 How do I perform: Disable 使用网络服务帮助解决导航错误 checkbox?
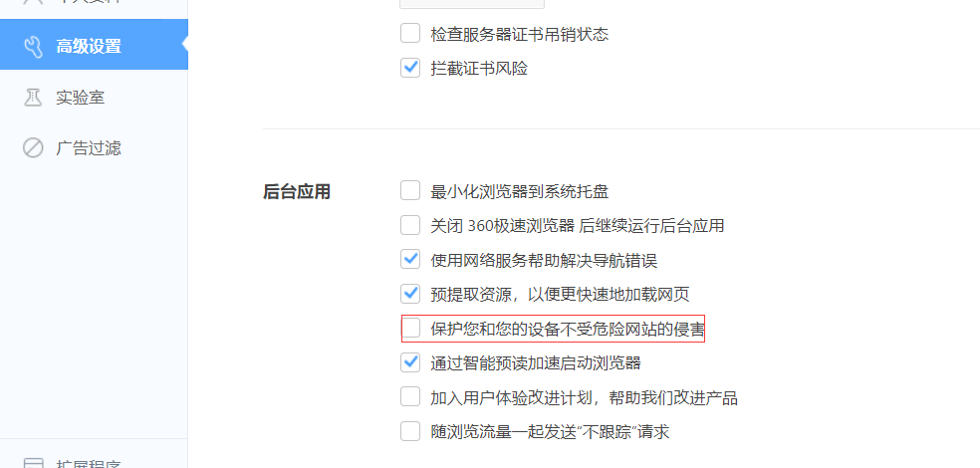(410, 259)
